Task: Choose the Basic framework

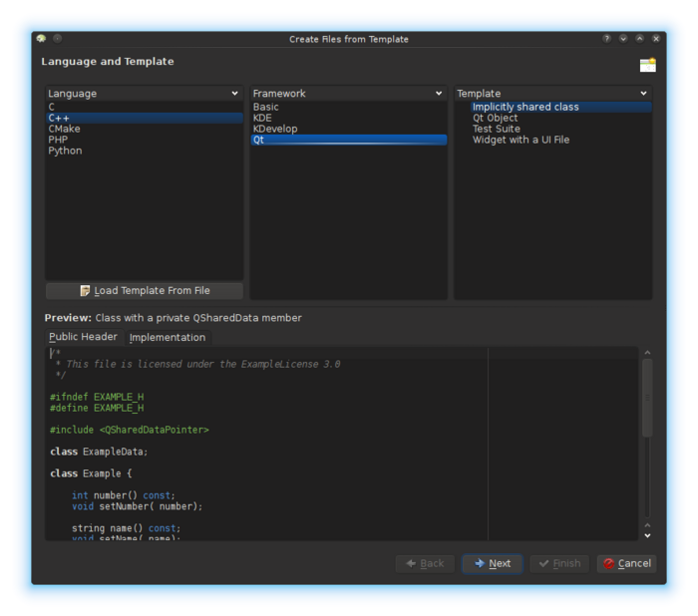Action: coord(349,107)
